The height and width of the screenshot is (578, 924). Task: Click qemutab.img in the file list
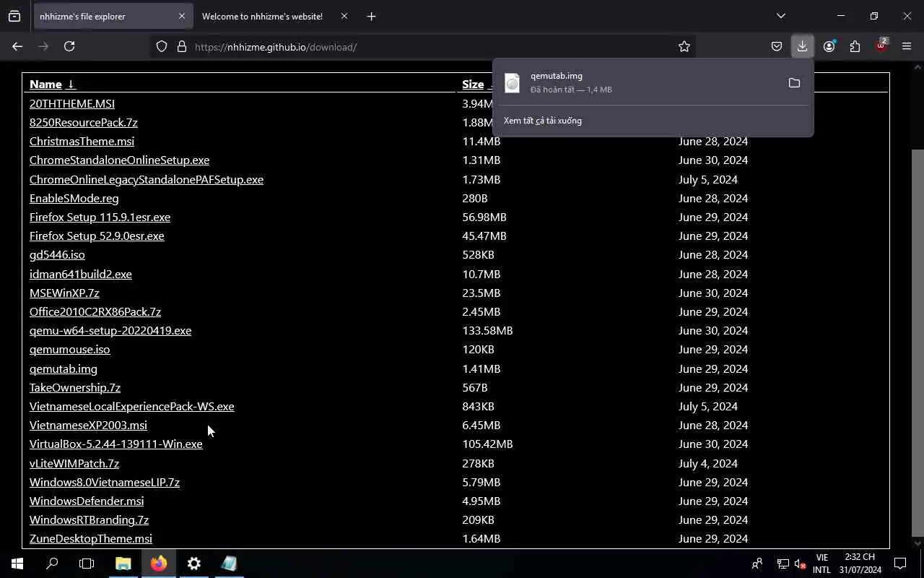tap(64, 368)
